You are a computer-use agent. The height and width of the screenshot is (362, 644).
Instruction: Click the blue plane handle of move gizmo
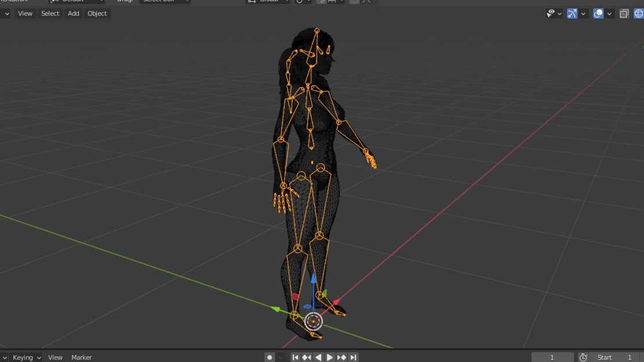pos(307,306)
